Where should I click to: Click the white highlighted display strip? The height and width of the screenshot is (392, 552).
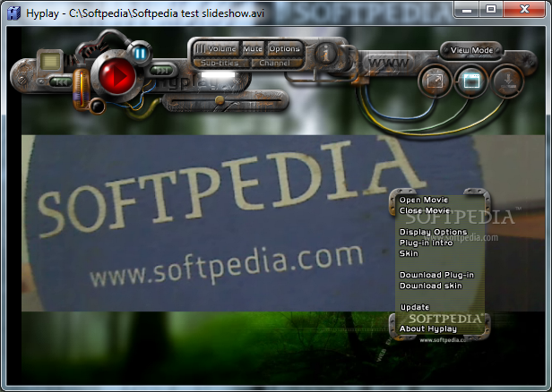click(x=218, y=74)
